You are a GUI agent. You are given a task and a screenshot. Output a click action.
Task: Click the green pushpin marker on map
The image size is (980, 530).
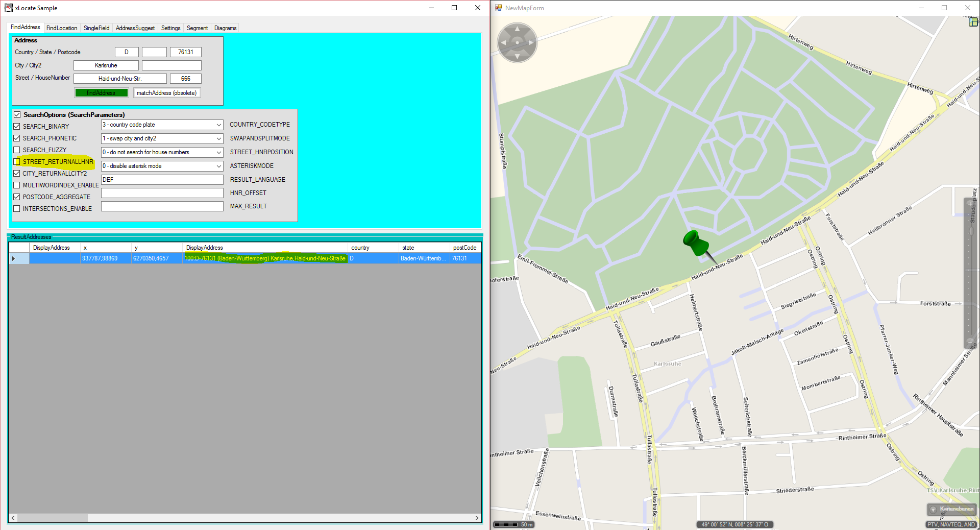click(695, 243)
